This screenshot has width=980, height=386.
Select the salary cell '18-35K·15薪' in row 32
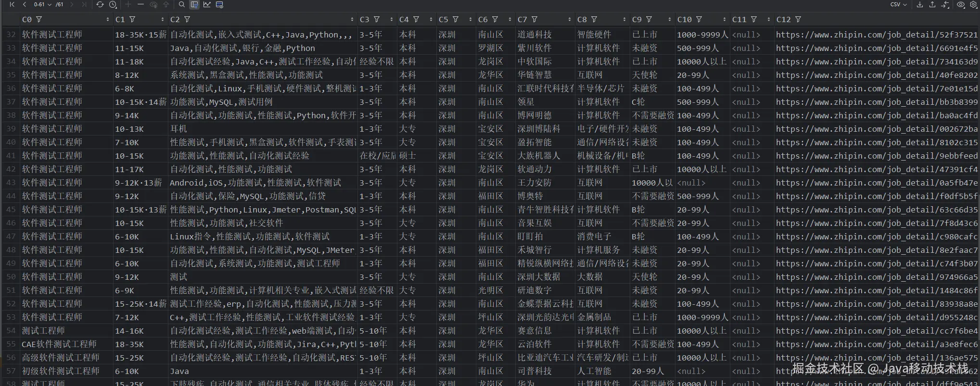[x=140, y=35]
